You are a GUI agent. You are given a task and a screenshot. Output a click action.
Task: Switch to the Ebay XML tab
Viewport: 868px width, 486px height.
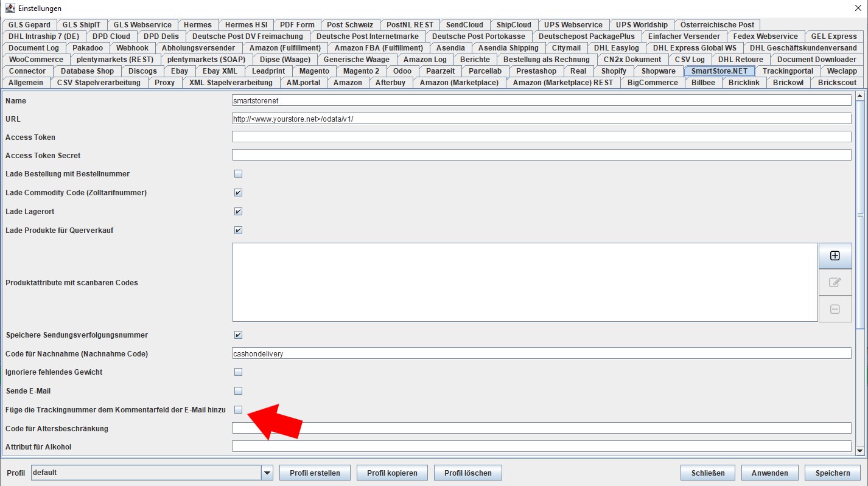coord(220,71)
